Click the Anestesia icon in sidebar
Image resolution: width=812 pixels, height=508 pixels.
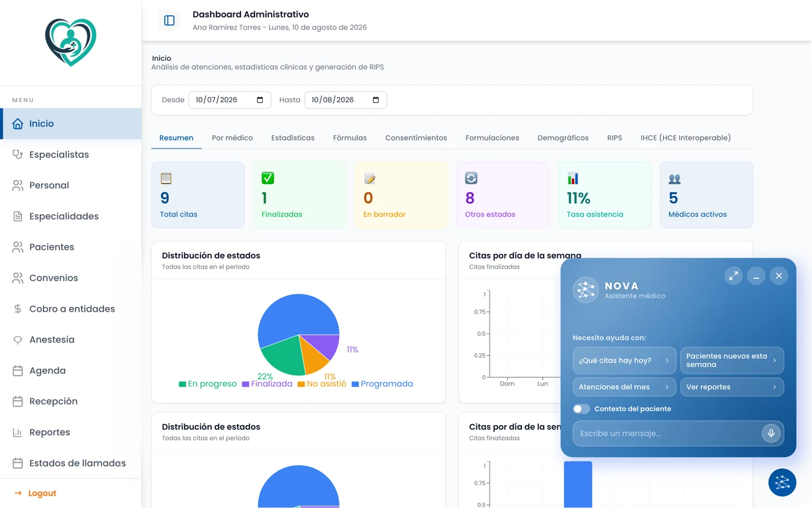coord(18,340)
